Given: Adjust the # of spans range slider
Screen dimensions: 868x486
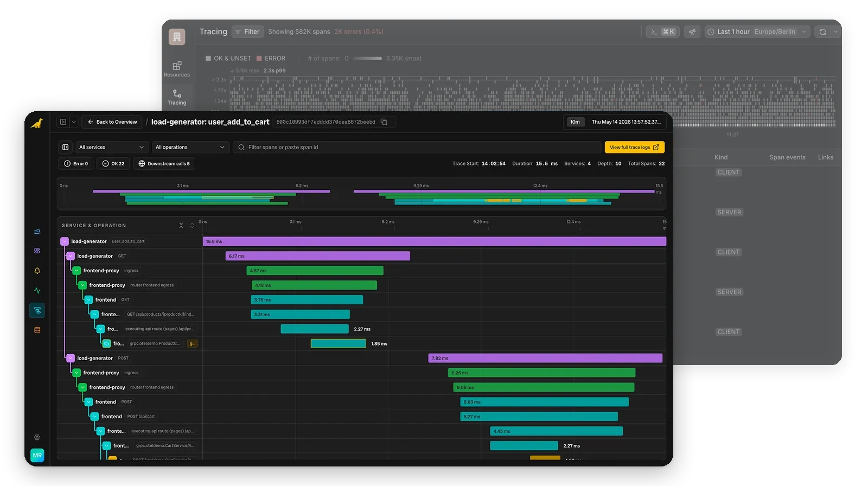Looking at the screenshot, I should point(367,59).
